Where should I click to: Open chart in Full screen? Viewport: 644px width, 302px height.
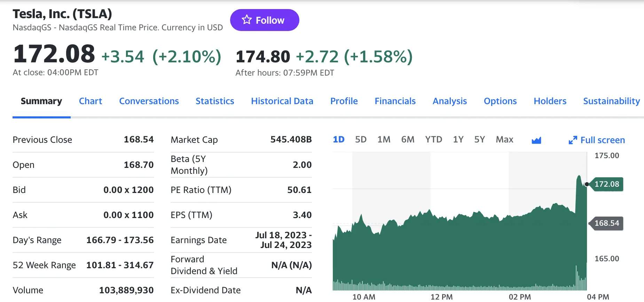click(x=597, y=140)
